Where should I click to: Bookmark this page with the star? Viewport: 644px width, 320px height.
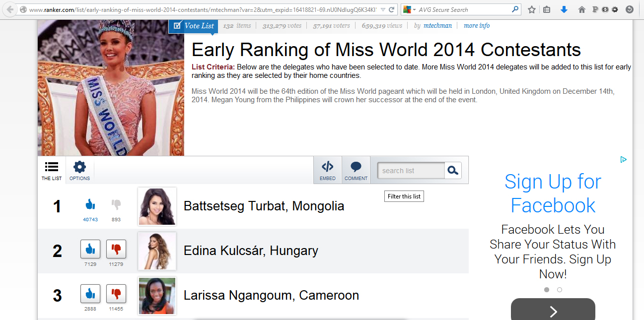(532, 9)
